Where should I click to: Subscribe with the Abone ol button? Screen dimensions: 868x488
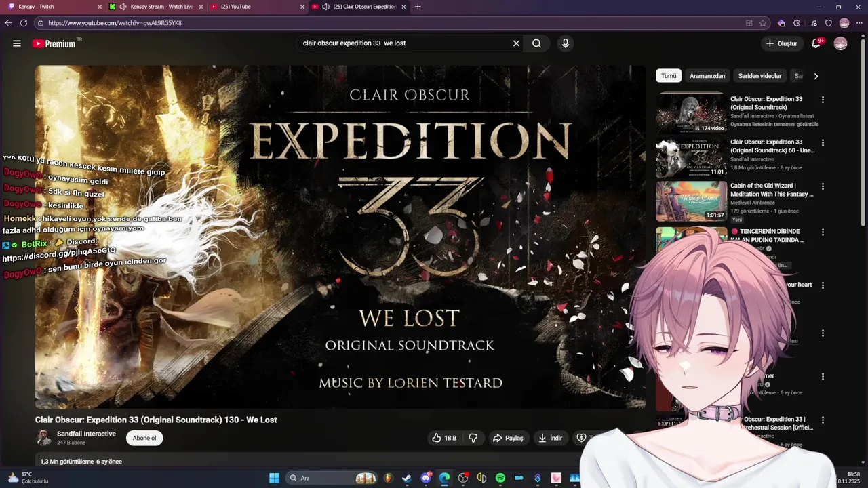pos(144,438)
